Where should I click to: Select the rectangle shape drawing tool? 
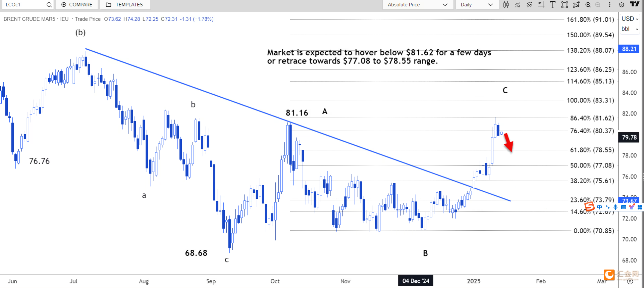[565, 5]
